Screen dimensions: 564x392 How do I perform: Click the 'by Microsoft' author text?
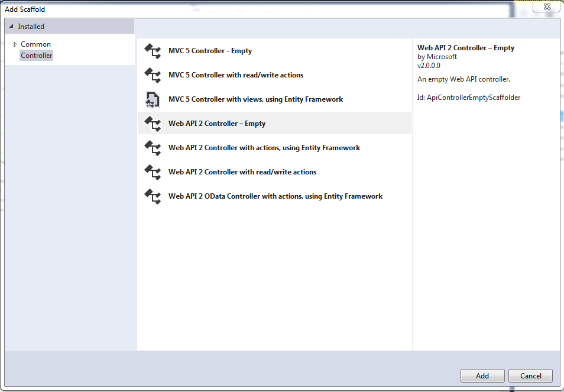[x=437, y=57]
